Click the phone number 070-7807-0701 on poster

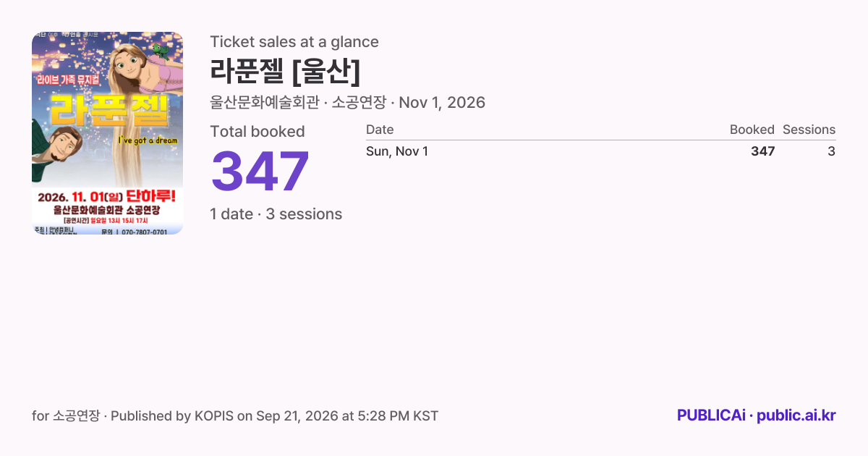144,232
